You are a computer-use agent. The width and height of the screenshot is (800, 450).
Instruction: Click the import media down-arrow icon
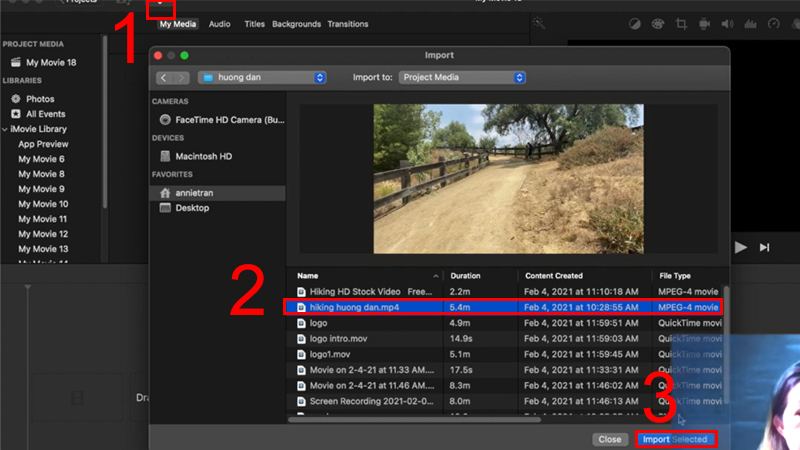(160, 5)
